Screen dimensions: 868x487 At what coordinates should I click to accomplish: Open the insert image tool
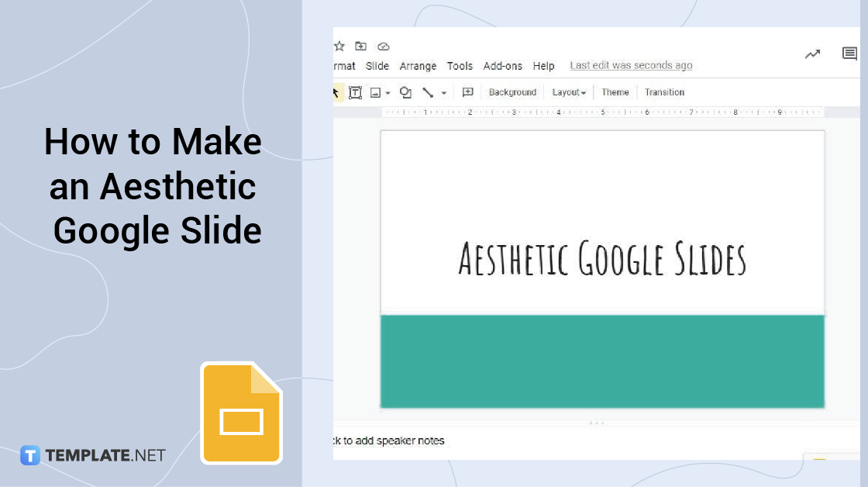[375, 92]
